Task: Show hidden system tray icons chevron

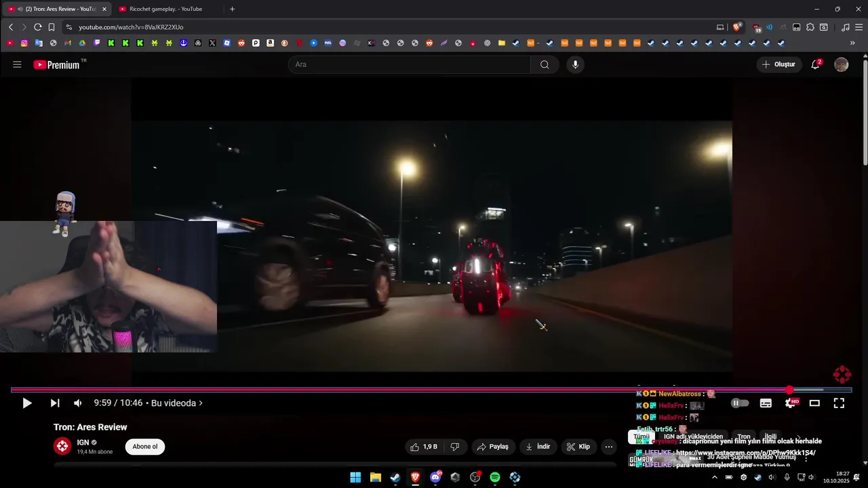Action: (714, 477)
